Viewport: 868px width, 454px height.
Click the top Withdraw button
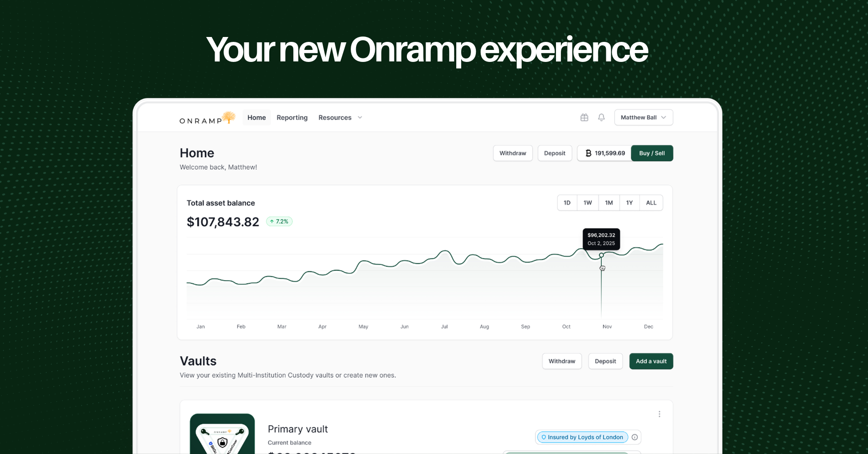[513, 153]
